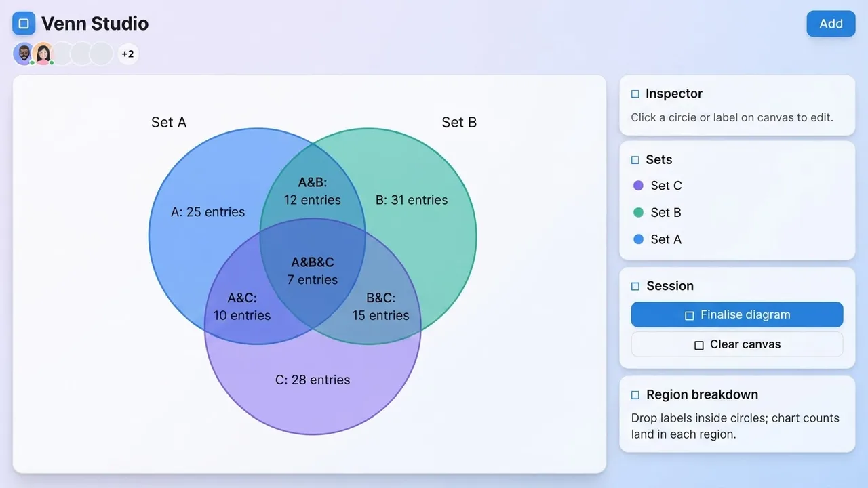Click the Finalise diagram button
This screenshot has width=868, height=488.
pyautogui.click(x=737, y=314)
